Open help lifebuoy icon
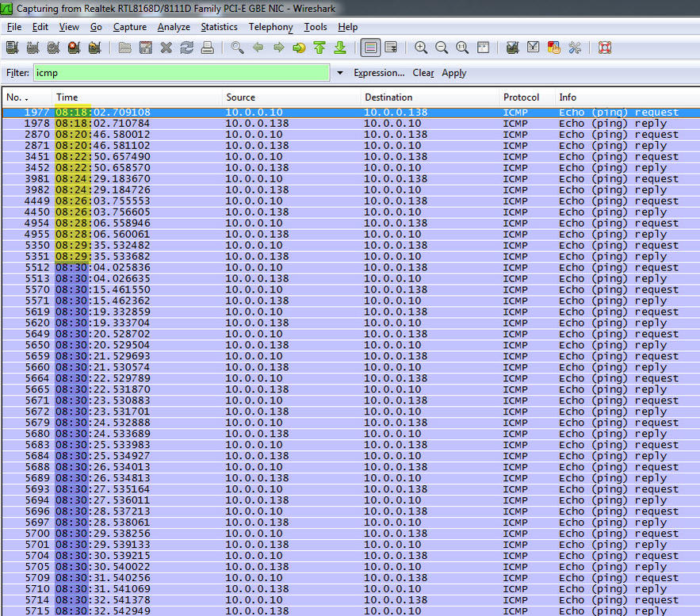This screenshot has width=700, height=616. (x=605, y=48)
